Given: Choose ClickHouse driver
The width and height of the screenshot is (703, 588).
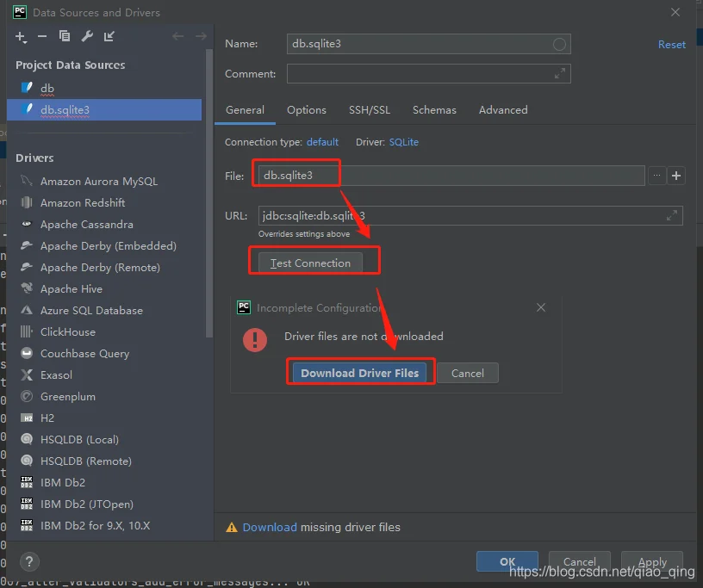Looking at the screenshot, I should click(x=106, y=331).
